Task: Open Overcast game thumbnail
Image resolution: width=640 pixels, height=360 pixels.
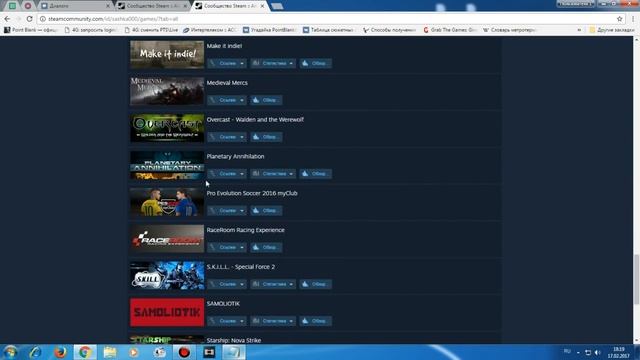Action: click(x=167, y=128)
